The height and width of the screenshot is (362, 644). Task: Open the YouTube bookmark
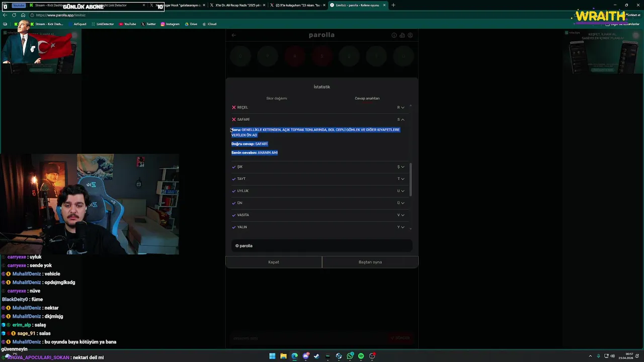pos(128,24)
